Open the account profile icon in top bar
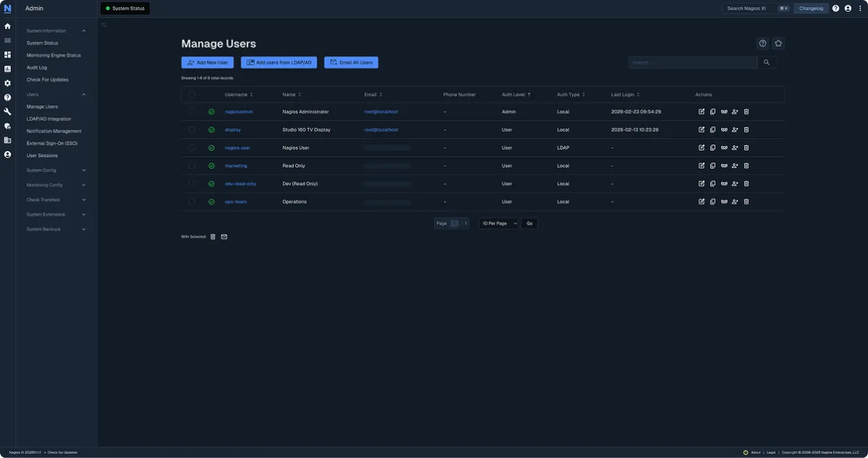868x458 pixels. click(x=846, y=7)
